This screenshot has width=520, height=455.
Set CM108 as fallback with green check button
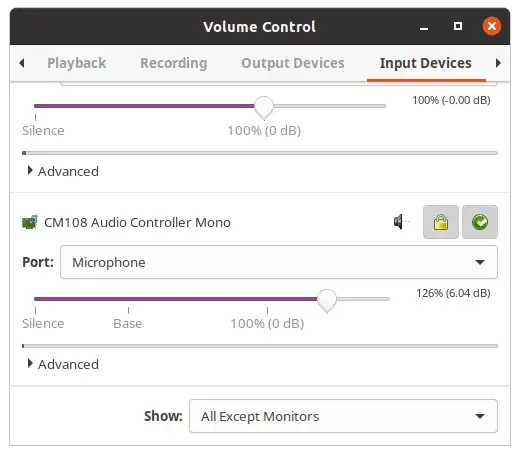pyautogui.click(x=480, y=222)
